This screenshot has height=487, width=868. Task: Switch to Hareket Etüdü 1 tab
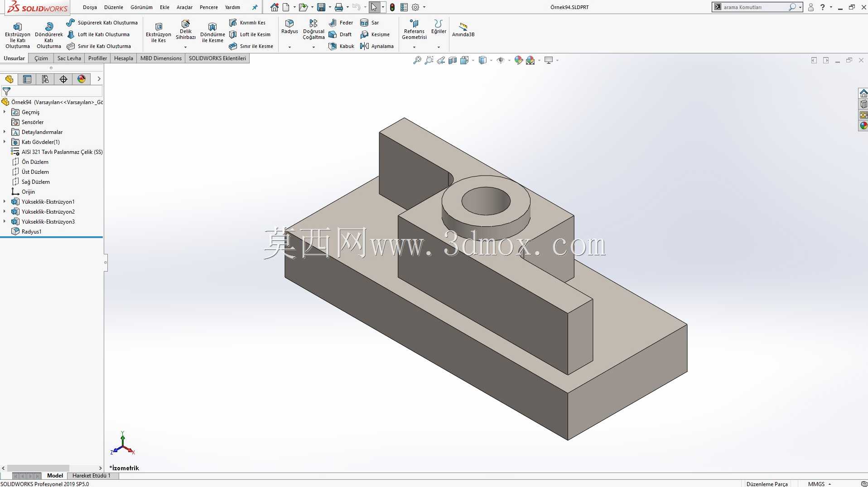91,476
